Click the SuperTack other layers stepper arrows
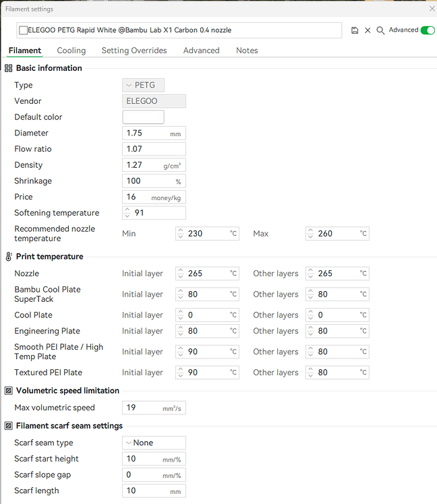The image size is (437, 504). 310,294
